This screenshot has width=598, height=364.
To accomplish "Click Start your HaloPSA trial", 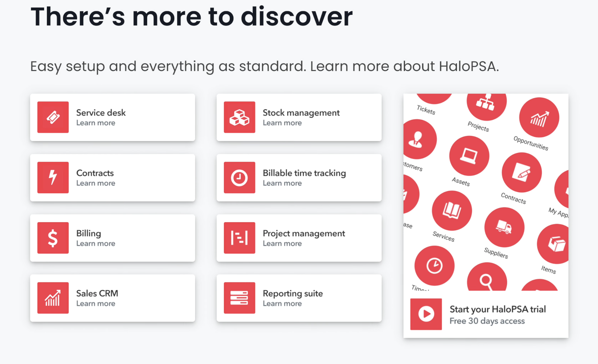I will pyautogui.click(x=498, y=309).
